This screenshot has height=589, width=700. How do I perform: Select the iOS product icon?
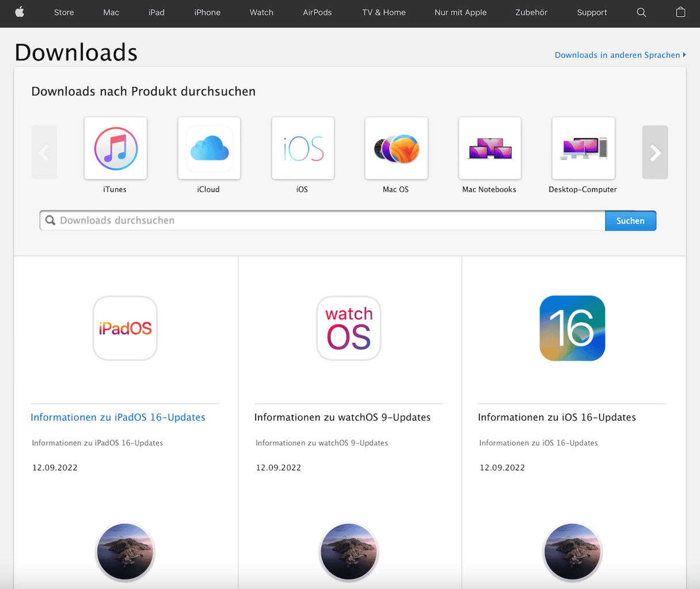(303, 148)
